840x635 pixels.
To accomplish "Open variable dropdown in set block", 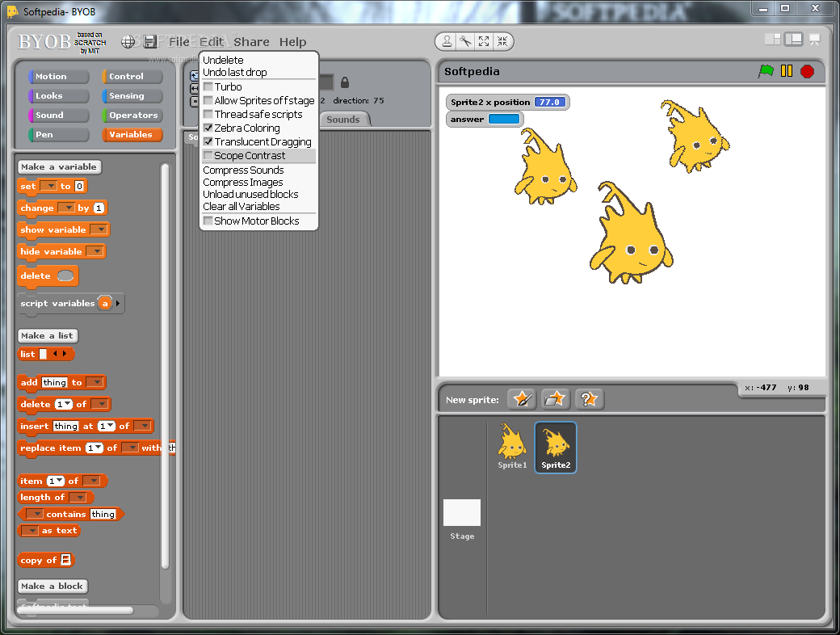I will pyautogui.click(x=48, y=186).
